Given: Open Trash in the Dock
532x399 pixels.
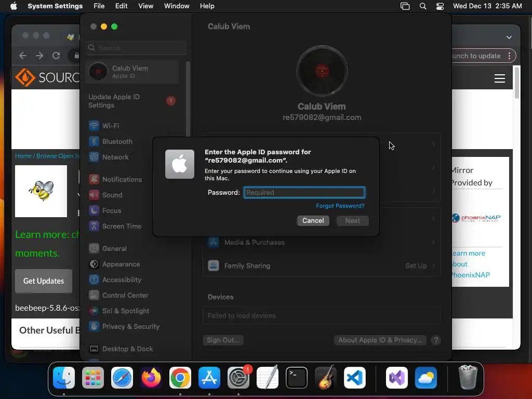Looking at the screenshot, I should [468, 378].
